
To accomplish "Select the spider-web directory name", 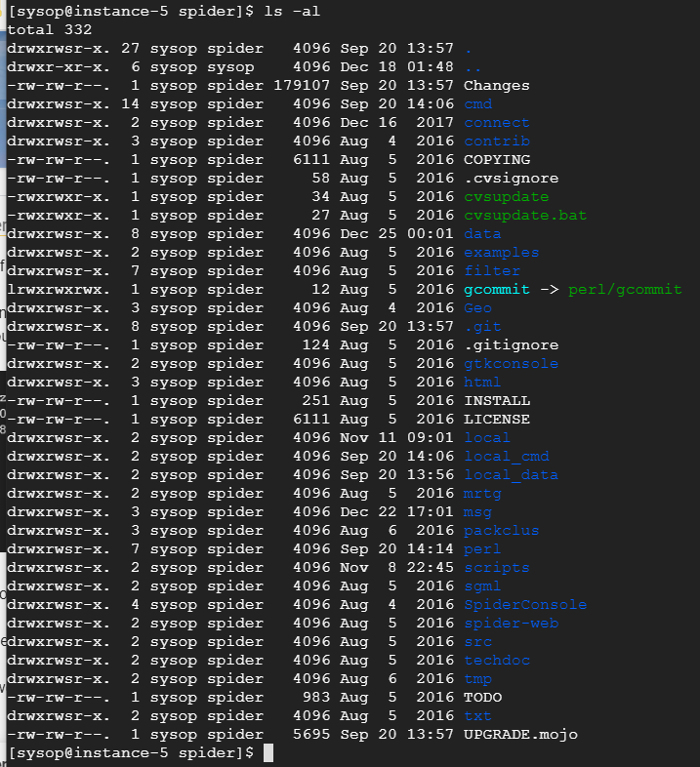I will 511,624.
